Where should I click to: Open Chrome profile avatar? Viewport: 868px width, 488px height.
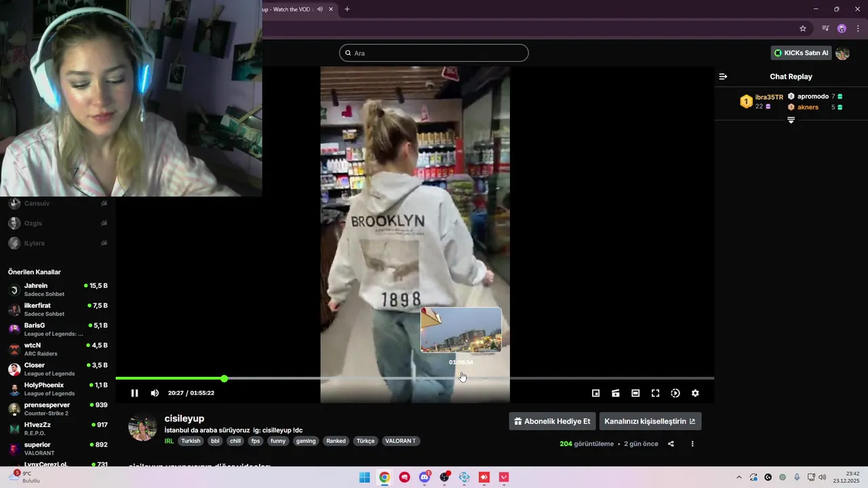[x=842, y=28]
